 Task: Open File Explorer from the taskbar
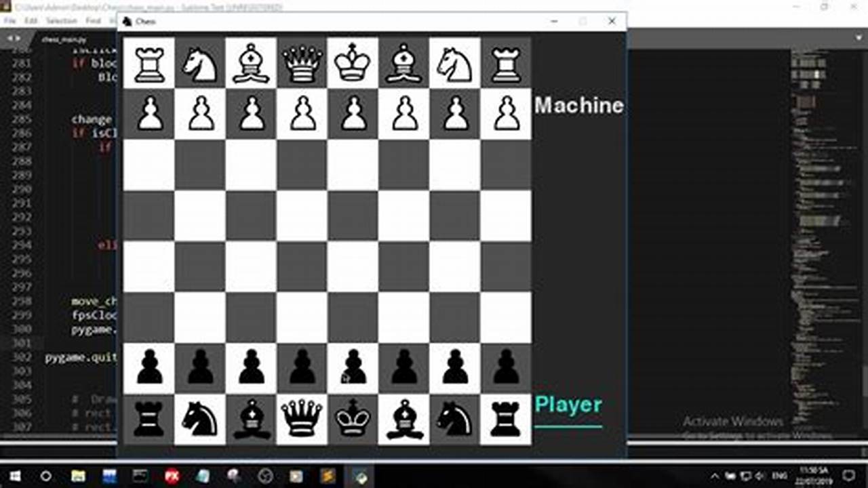[78, 476]
